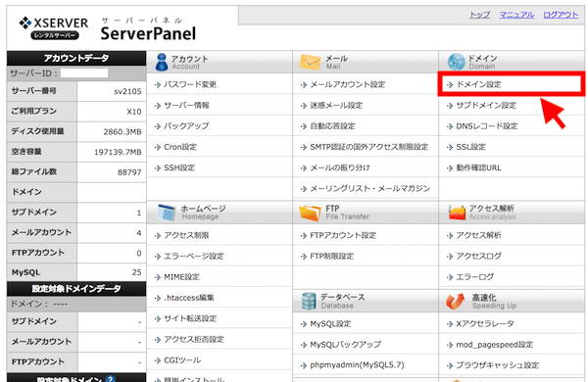Open 動作確認URL
588x382 pixels.
point(478,167)
